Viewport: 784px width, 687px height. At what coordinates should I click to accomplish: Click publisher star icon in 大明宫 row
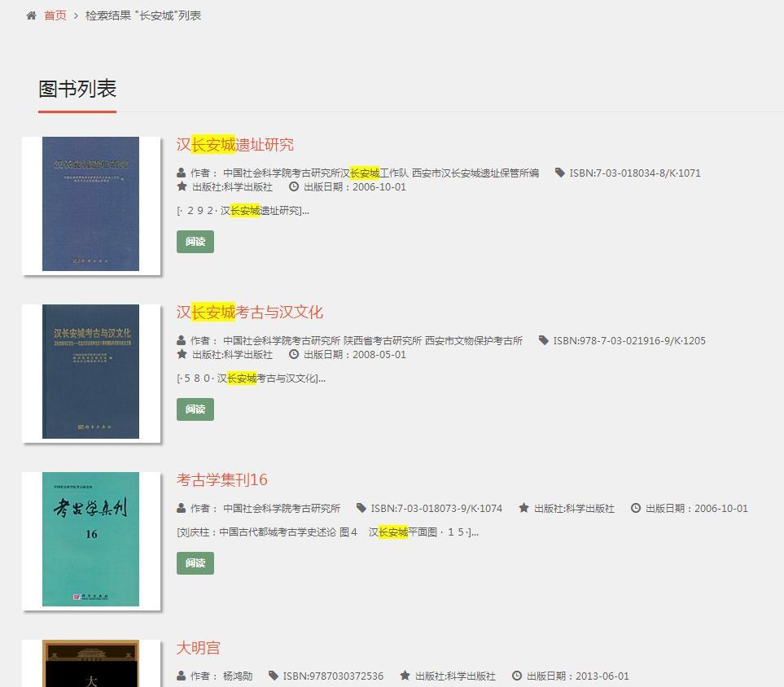click(405, 676)
